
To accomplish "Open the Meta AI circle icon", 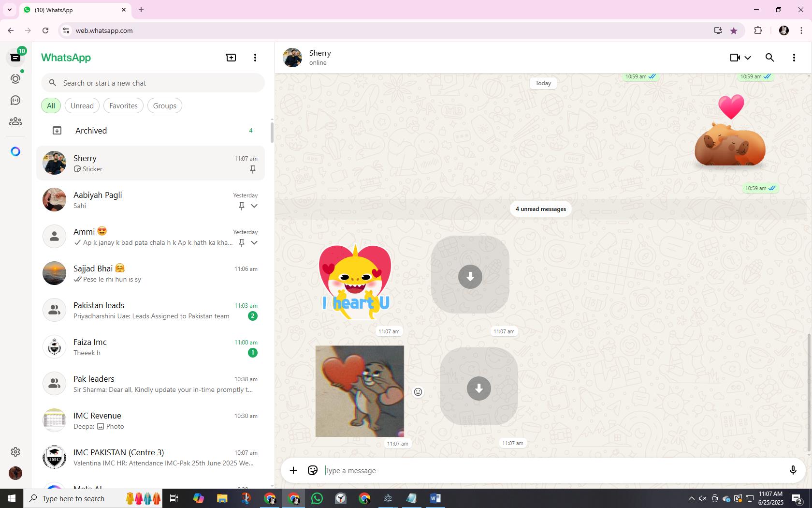I will click(15, 151).
